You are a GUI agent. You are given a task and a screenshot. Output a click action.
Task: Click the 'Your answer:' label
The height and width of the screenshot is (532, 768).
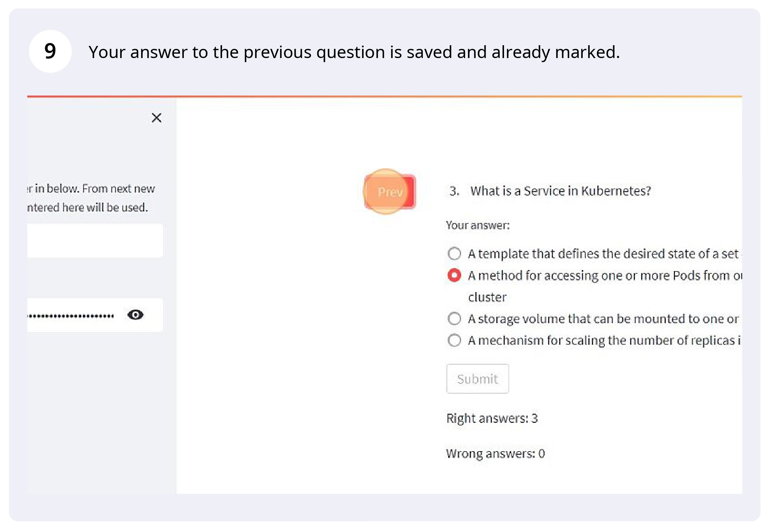[478, 225]
